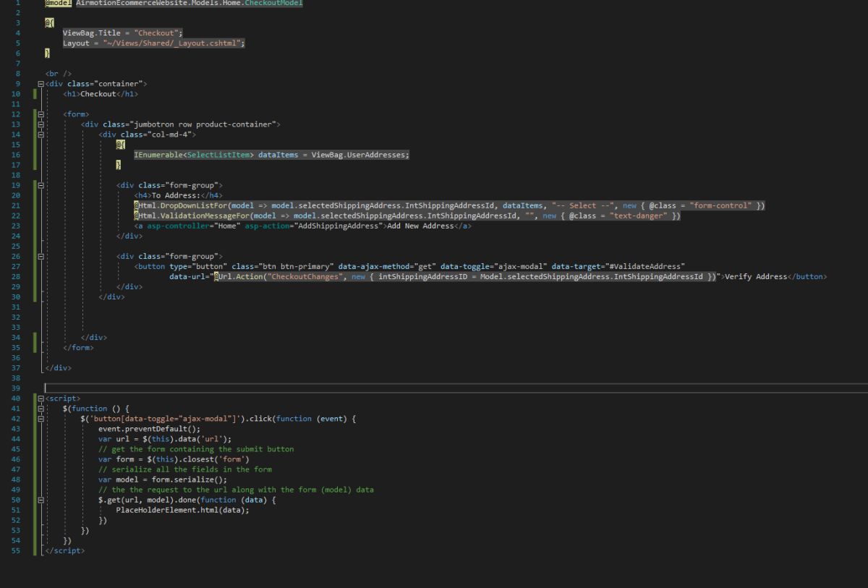The height and width of the screenshot is (588, 868).
Task: Click the "-- Select --" string
Action: (582, 205)
